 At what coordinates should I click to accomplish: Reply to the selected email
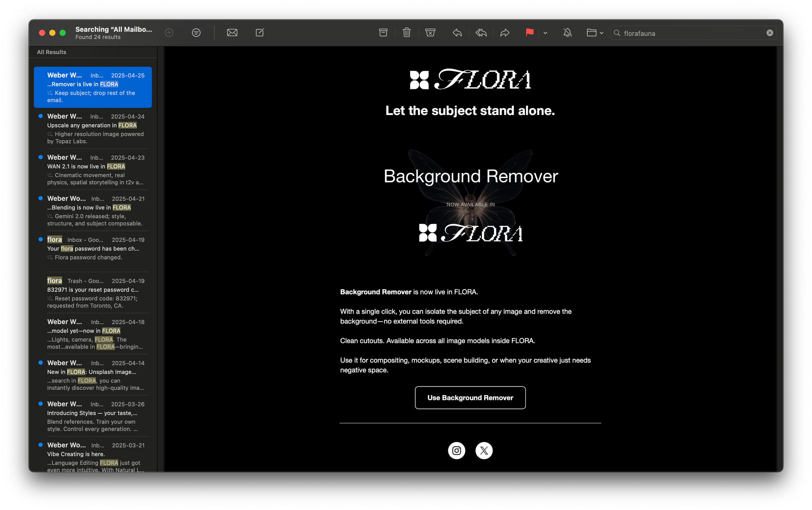point(457,33)
